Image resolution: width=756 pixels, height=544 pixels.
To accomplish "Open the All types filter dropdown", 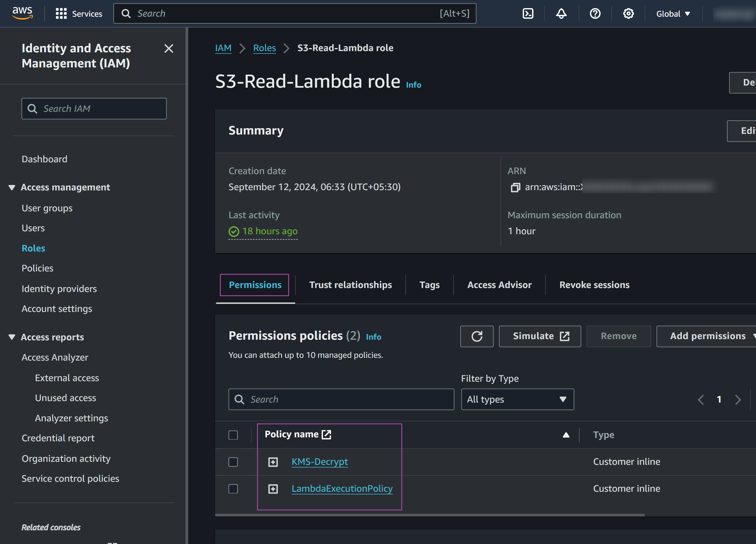I will [517, 399].
